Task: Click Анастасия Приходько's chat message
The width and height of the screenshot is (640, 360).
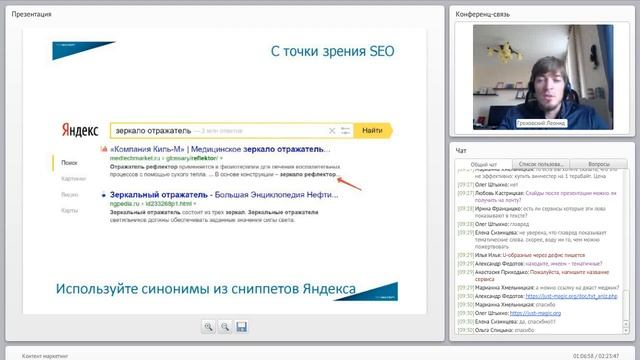Action: [x=533, y=276]
